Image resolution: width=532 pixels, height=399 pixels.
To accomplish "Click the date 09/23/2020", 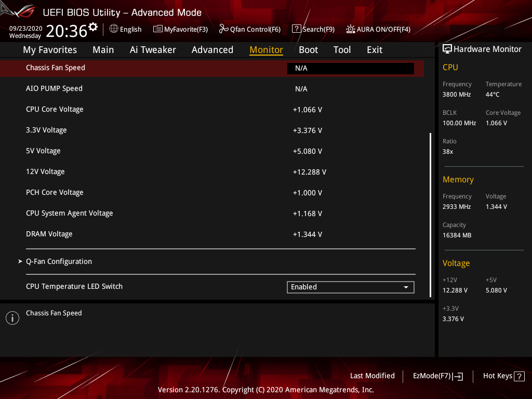I will click(x=26, y=29).
